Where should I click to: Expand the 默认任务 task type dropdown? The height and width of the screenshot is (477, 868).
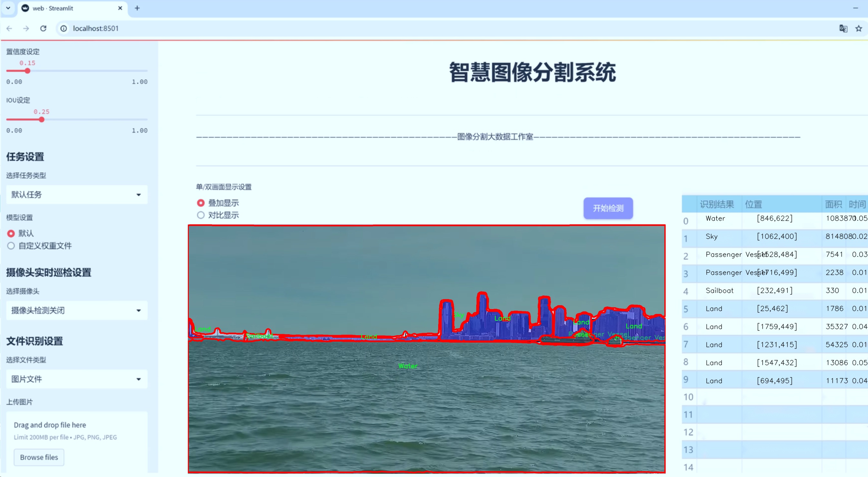77,195
